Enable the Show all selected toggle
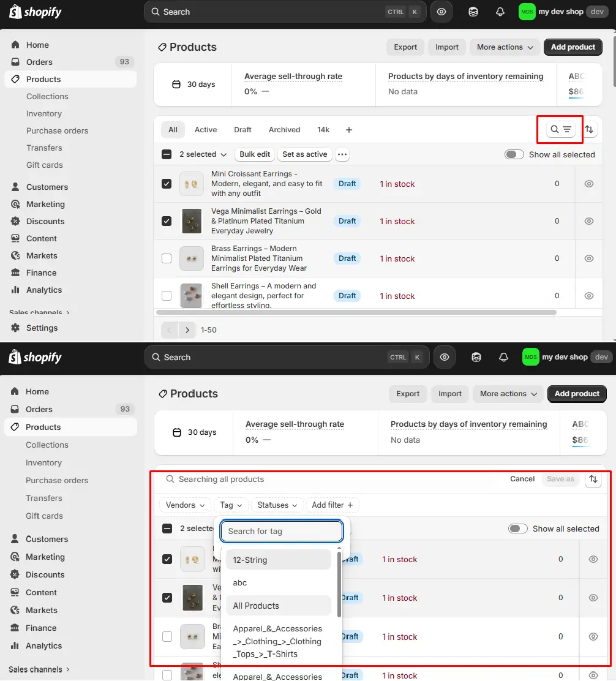Screen dimensions: 616x681 pyautogui.click(x=514, y=154)
